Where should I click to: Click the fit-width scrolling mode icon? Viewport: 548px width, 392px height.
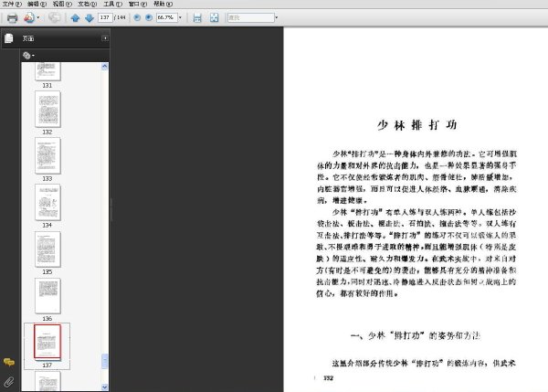tap(197, 18)
